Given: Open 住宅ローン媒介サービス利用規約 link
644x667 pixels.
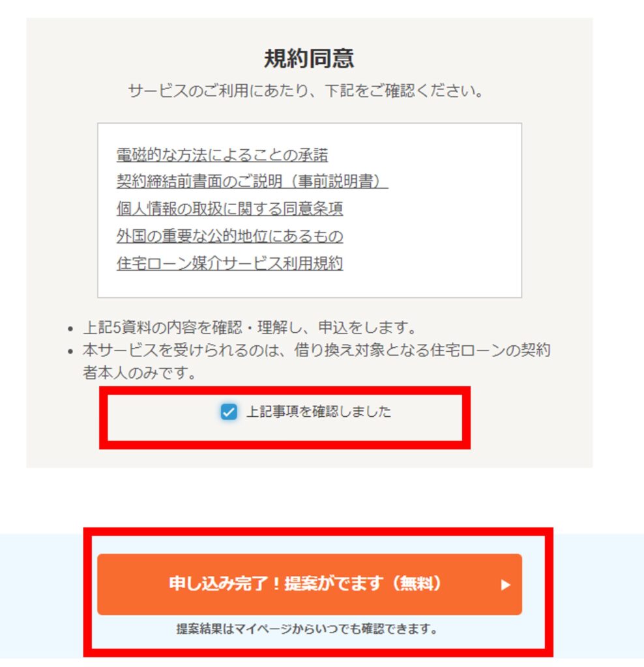Looking at the screenshot, I should click(230, 263).
